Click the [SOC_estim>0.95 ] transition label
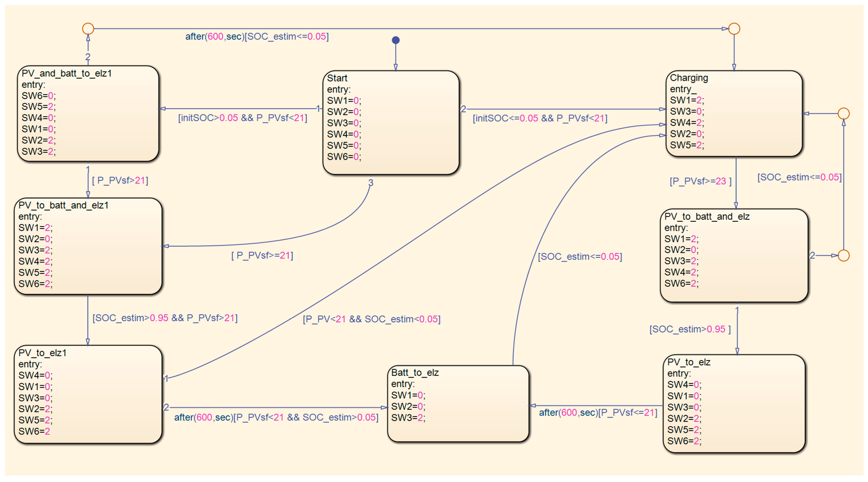The image size is (868, 482). click(690, 329)
